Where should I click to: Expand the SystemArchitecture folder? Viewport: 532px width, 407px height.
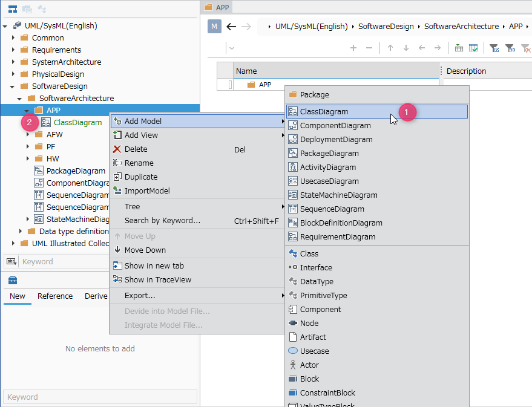click(13, 62)
